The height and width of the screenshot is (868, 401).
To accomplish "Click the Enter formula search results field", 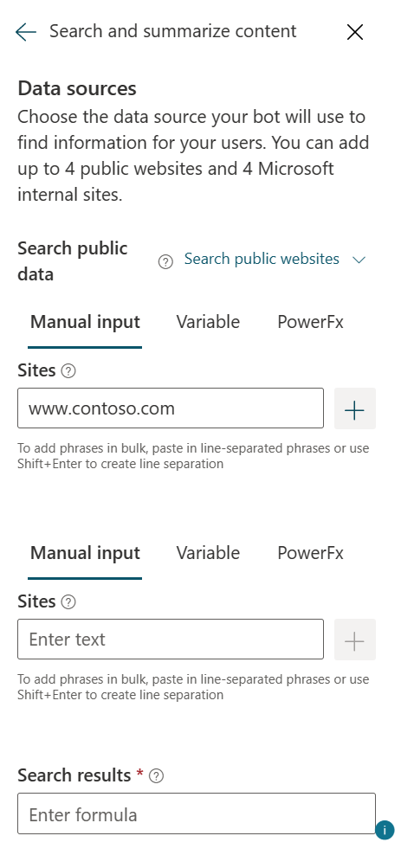I will (197, 813).
